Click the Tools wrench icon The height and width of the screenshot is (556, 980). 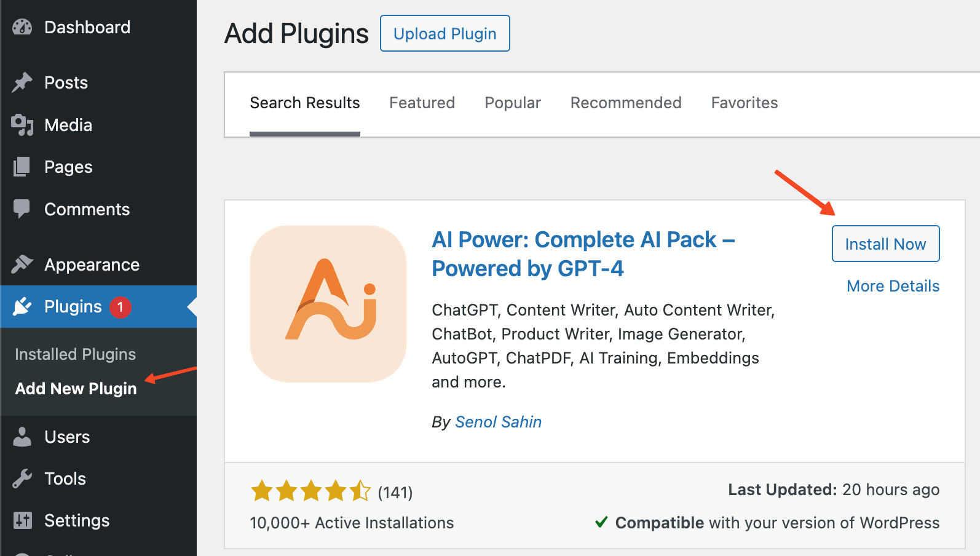(22, 479)
